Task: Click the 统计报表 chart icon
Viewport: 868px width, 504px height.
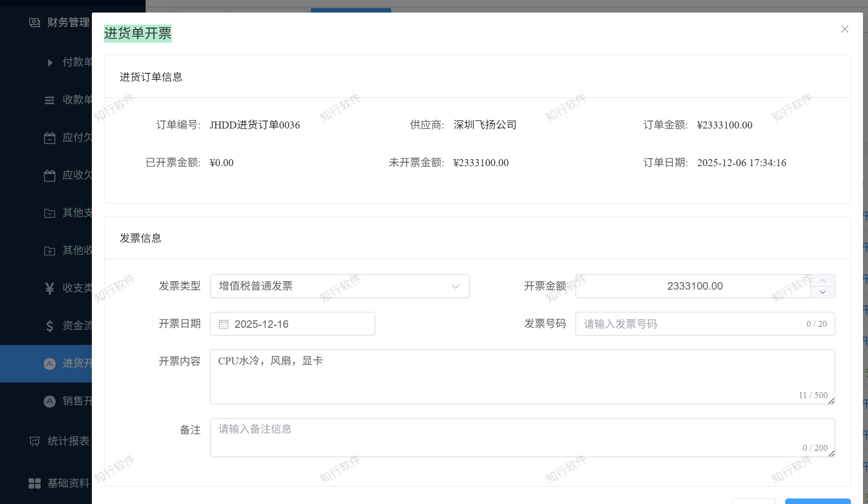Action: 34,441
